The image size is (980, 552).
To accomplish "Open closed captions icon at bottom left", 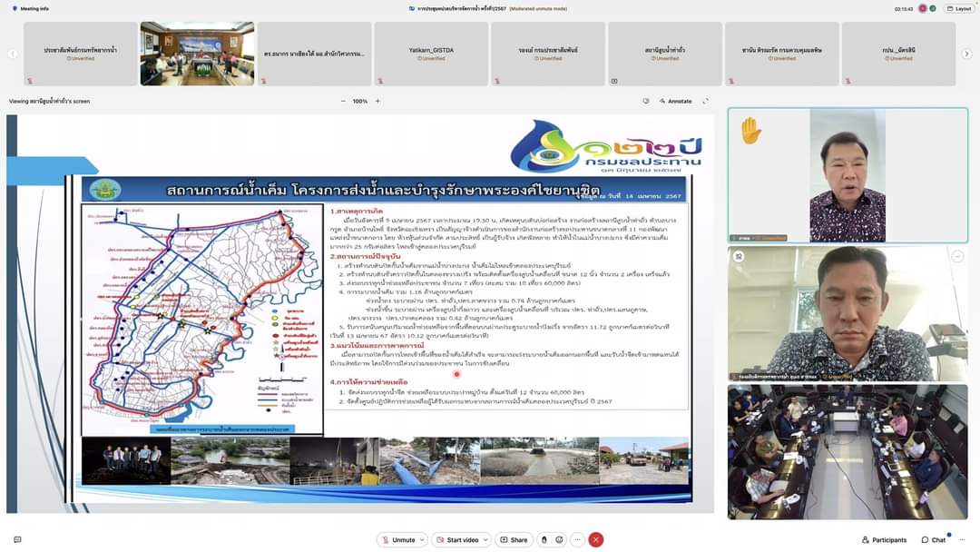I will (x=17, y=539).
